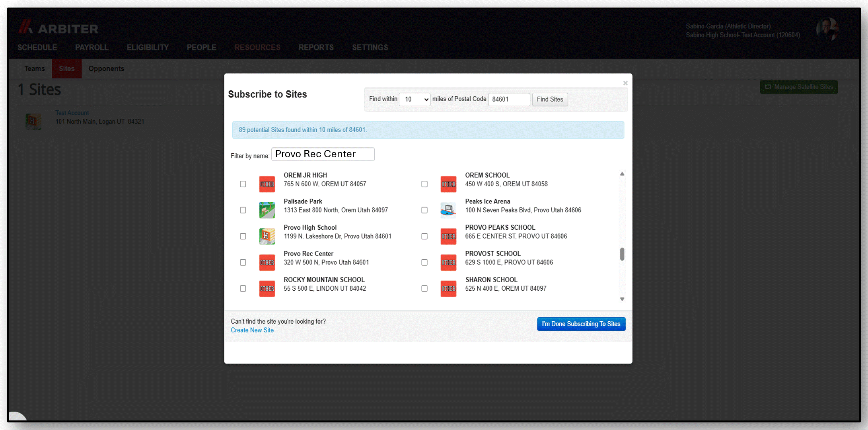This screenshot has width=868, height=430.
Task: Click the Arbiter logo in the header
Action: pos(58,27)
